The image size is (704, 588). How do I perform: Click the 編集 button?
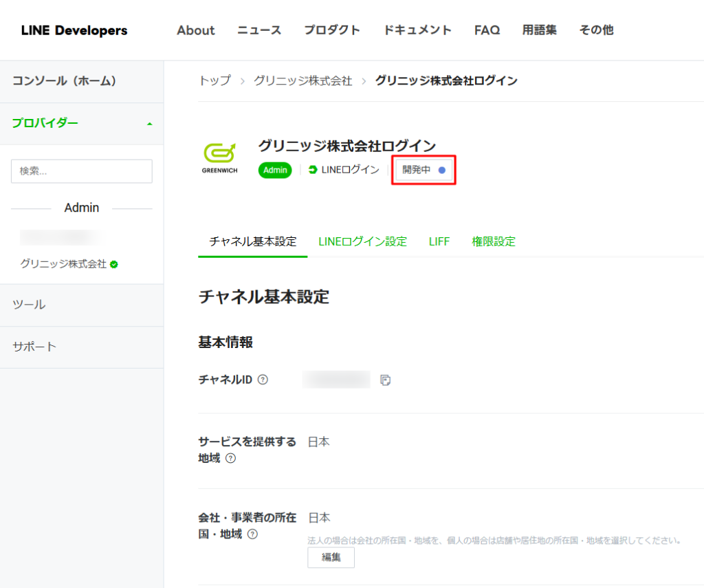tap(331, 558)
